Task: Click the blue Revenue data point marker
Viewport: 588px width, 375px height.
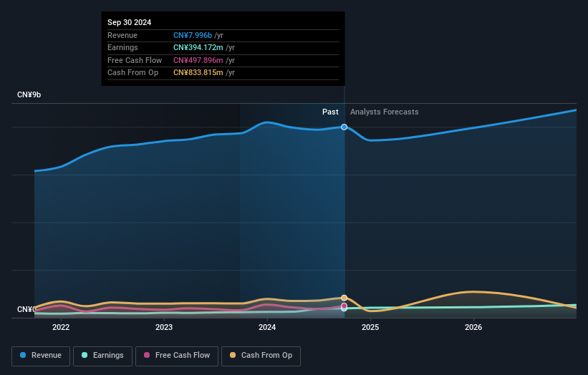Action: [x=344, y=127]
